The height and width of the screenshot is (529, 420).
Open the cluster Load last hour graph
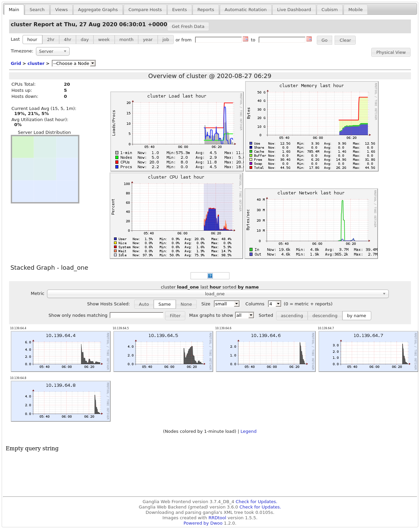click(177, 131)
